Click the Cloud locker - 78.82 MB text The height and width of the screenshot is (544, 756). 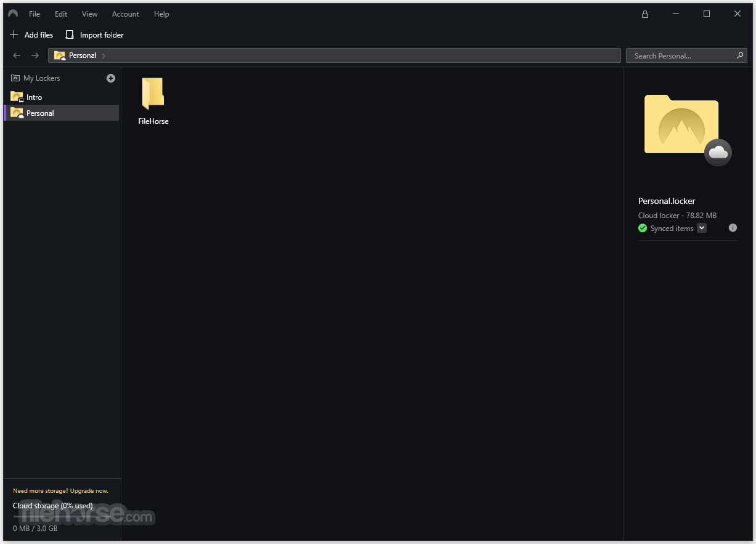pyautogui.click(x=677, y=216)
